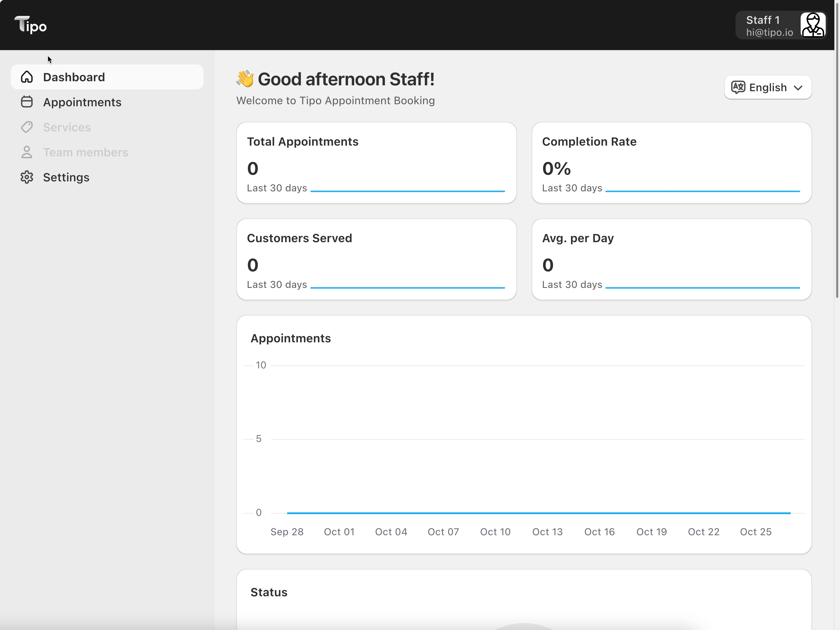Open Settings menu item
This screenshot has height=630, width=840.
(x=66, y=177)
